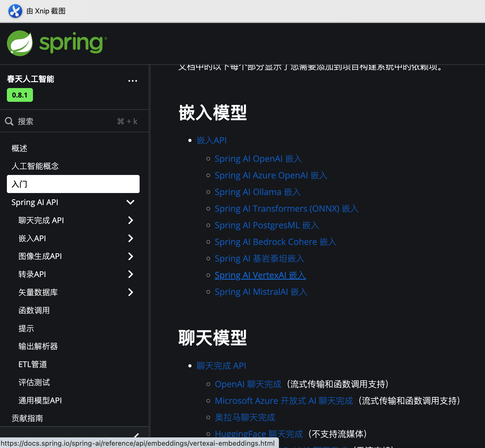Open the Spring AI Transformers (ONNX) 嵌入 link
This screenshot has height=448, width=485.
[x=287, y=209]
